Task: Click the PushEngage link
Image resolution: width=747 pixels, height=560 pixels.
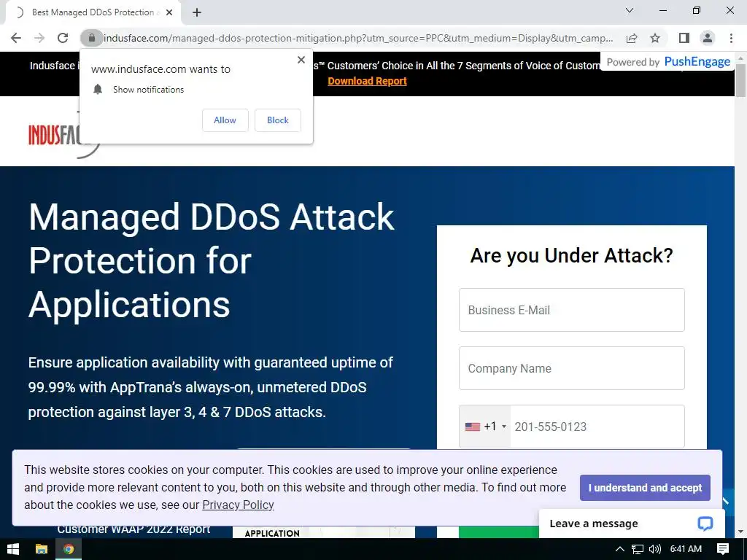Action: 697,62
